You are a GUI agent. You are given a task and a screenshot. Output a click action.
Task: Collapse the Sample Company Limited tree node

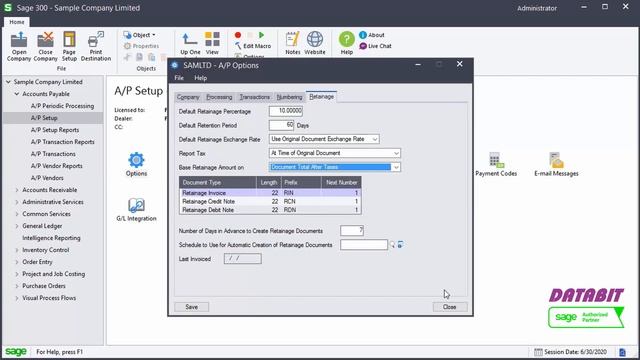point(8,82)
